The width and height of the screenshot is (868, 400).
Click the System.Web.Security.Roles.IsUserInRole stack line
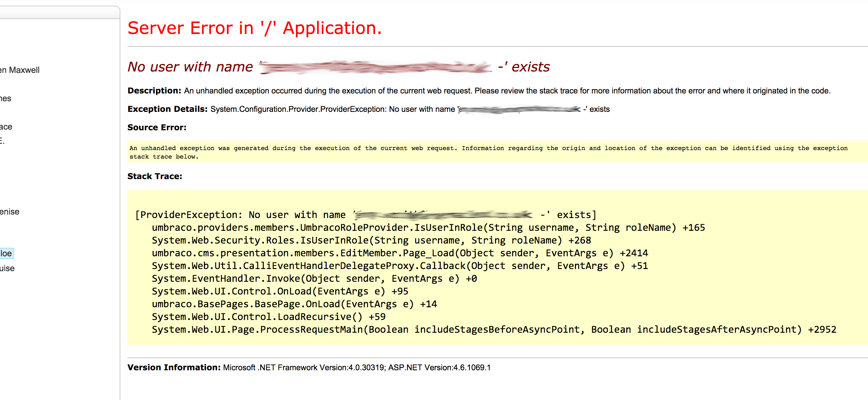click(371, 240)
